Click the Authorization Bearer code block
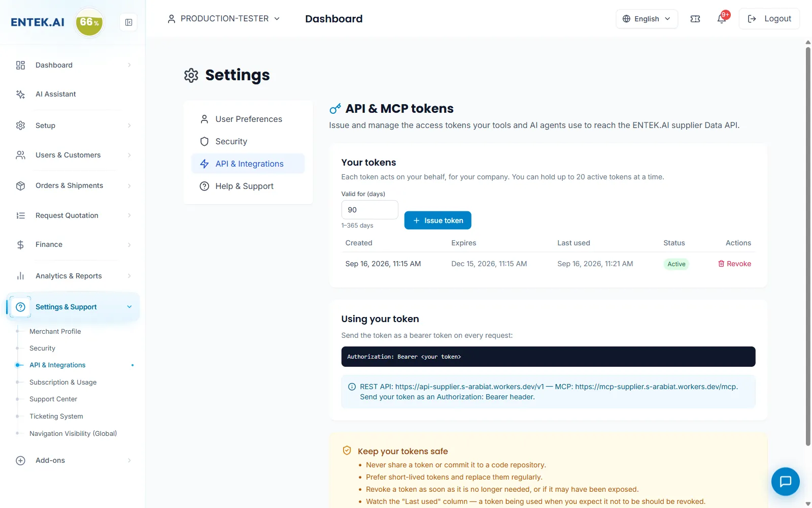 [548, 357]
